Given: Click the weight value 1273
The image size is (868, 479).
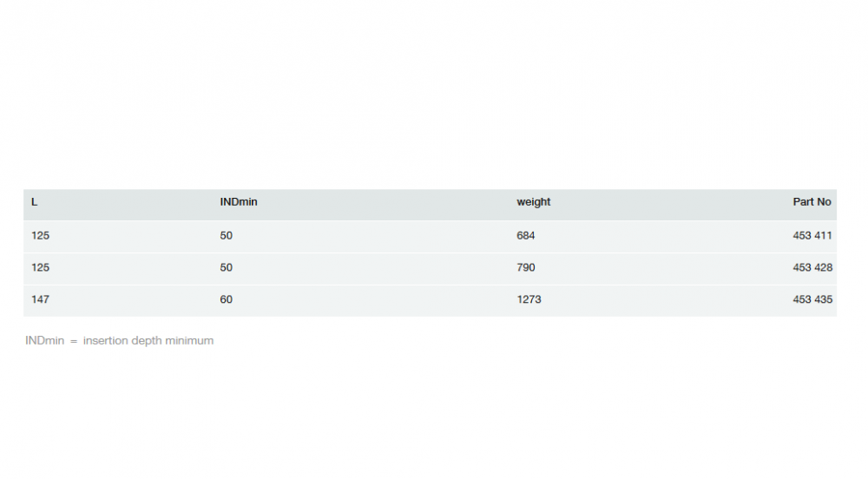Looking at the screenshot, I should point(529,299).
